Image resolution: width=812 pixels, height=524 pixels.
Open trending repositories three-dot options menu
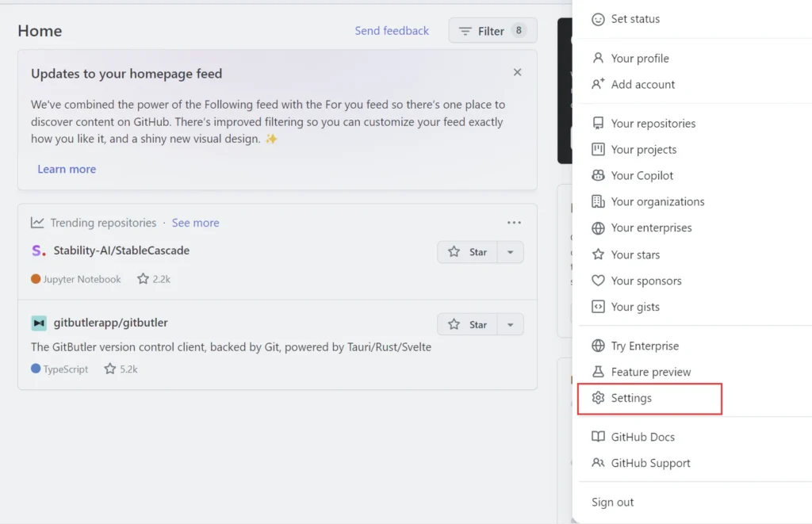(514, 223)
